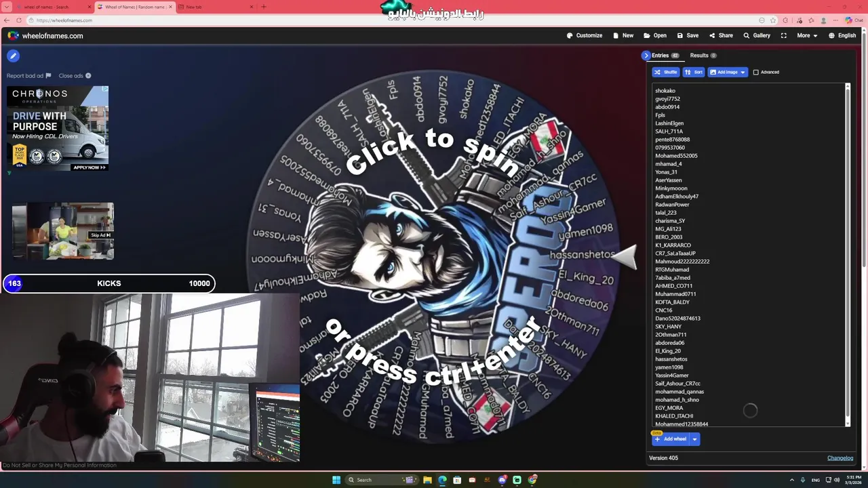The image size is (868, 488).
Task: Click entry 'LashinElgen' in the list
Action: click(669, 123)
